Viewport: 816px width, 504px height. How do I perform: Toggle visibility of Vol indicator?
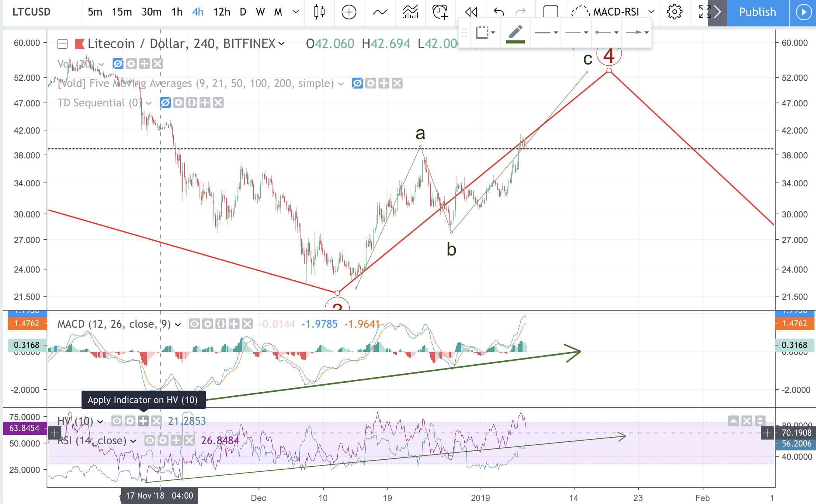click(118, 64)
